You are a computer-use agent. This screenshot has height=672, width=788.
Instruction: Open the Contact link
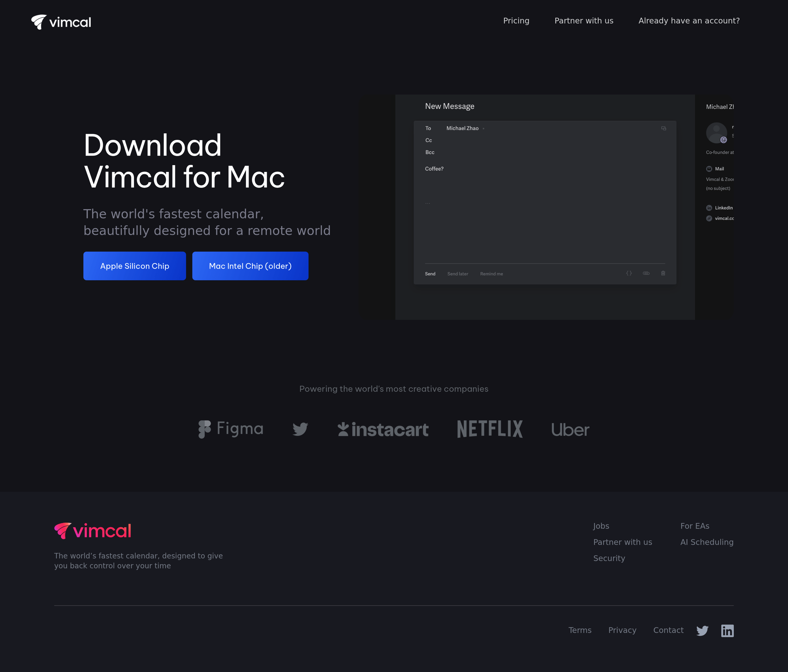pyautogui.click(x=668, y=630)
